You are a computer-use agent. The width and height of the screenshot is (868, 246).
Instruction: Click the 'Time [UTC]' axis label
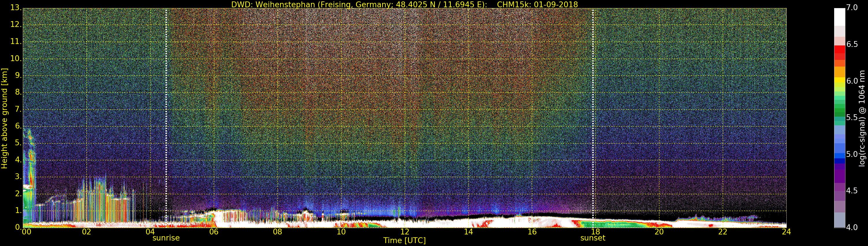coord(404,241)
